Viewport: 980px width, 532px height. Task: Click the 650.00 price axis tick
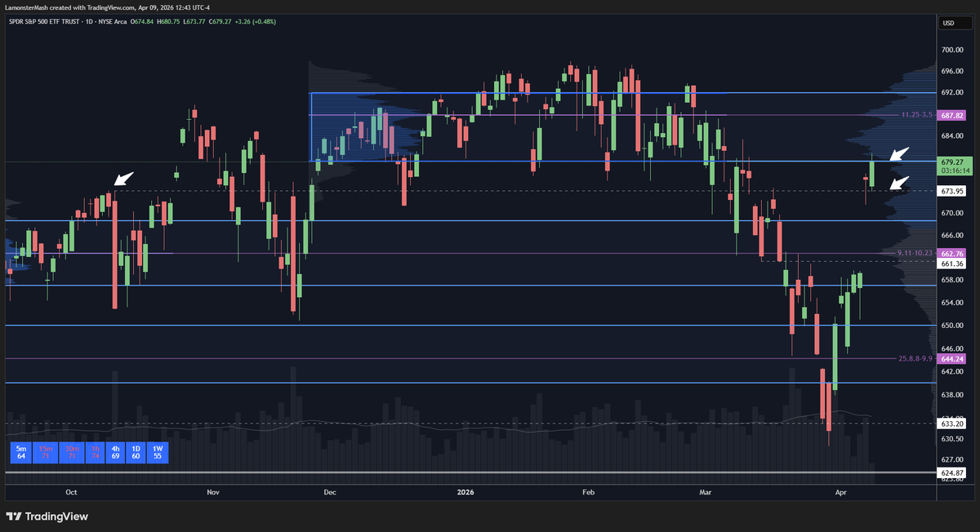click(x=952, y=325)
